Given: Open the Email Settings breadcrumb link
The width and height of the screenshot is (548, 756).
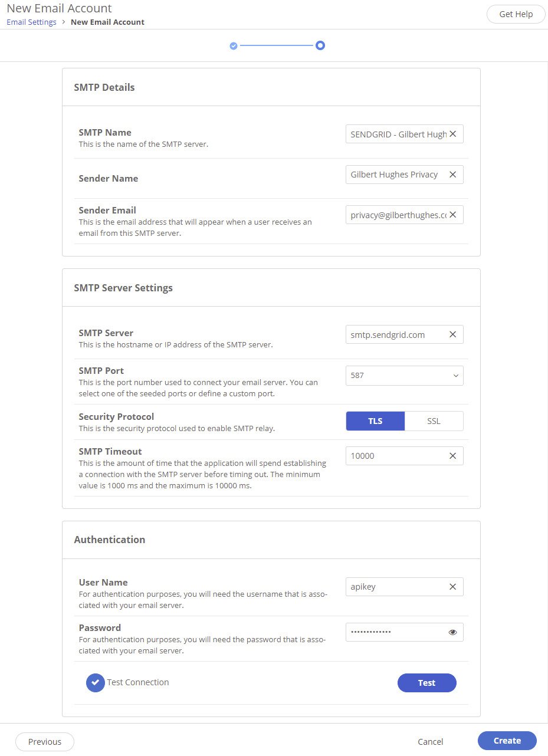Looking at the screenshot, I should 31,22.
